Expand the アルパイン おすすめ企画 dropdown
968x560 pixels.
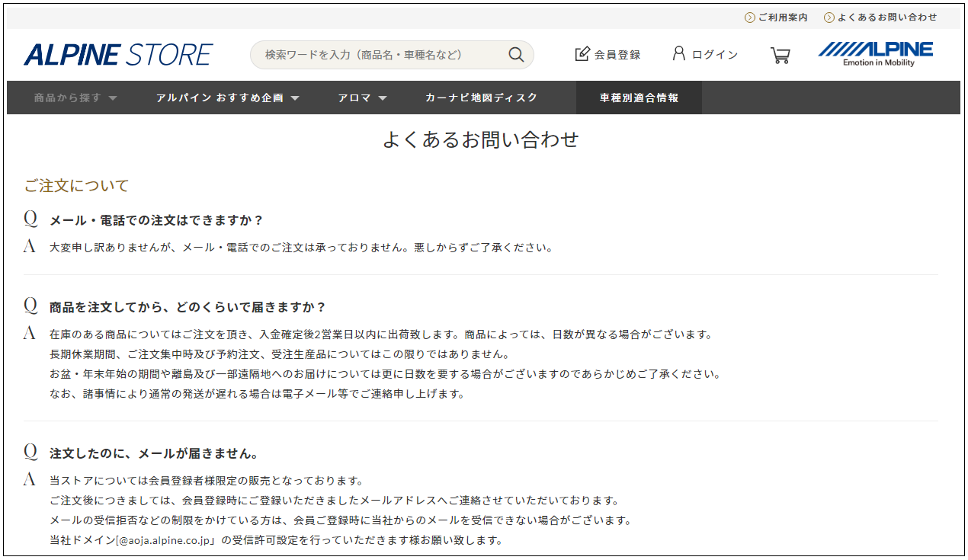pos(227,98)
